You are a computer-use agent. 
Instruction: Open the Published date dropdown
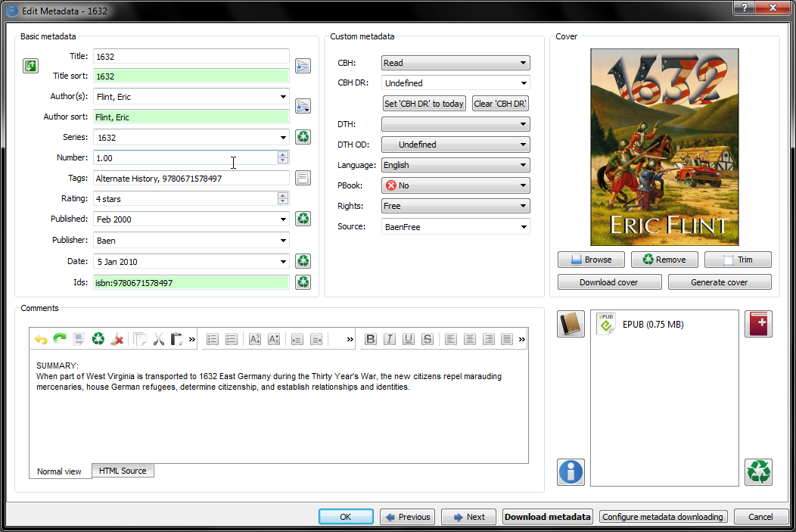click(283, 219)
